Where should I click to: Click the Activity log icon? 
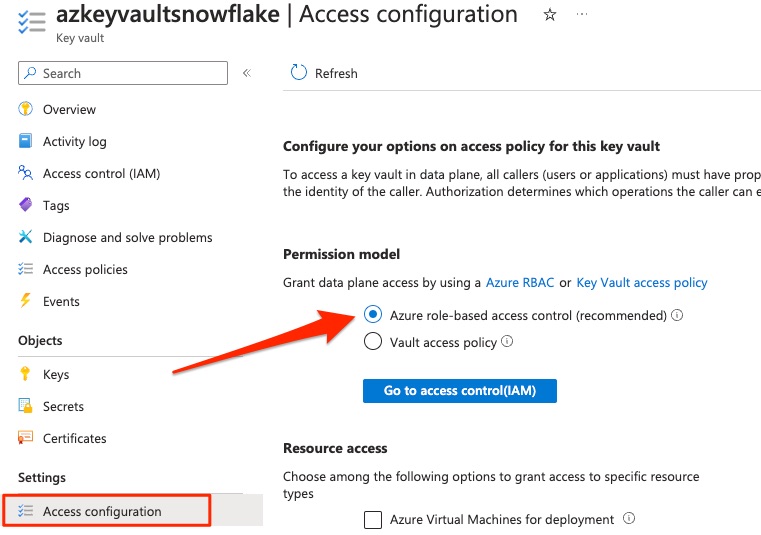26,141
